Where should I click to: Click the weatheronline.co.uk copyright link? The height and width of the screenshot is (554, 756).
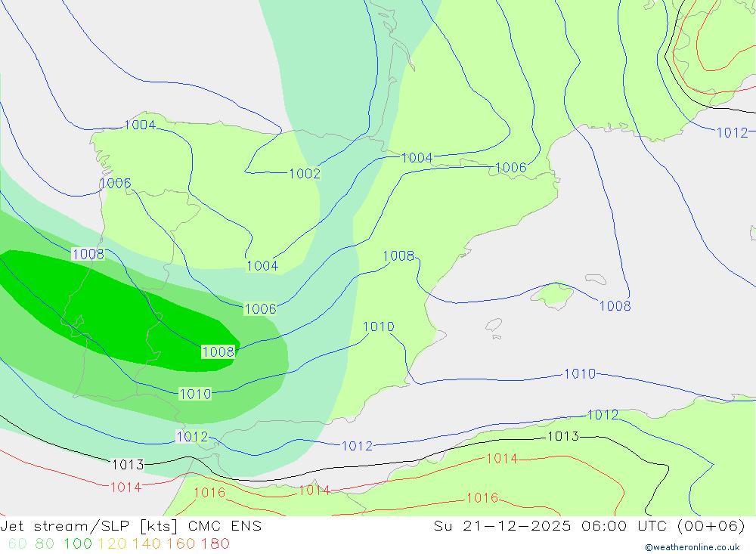click(692, 547)
